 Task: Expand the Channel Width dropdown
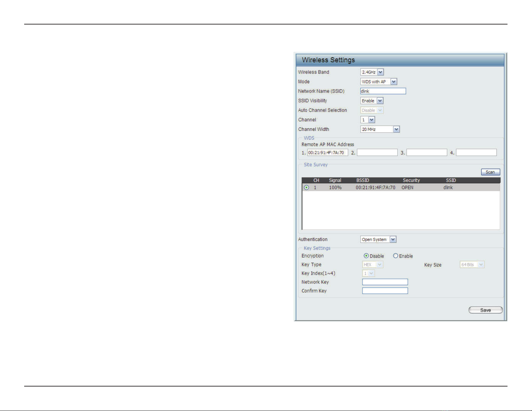pyautogui.click(x=380, y=129)
